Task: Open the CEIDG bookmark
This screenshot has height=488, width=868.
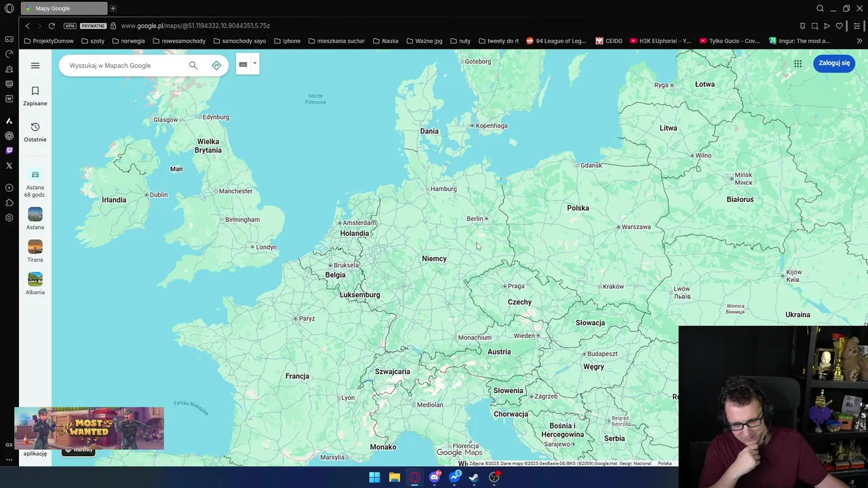Action: (x=609, y=41)
